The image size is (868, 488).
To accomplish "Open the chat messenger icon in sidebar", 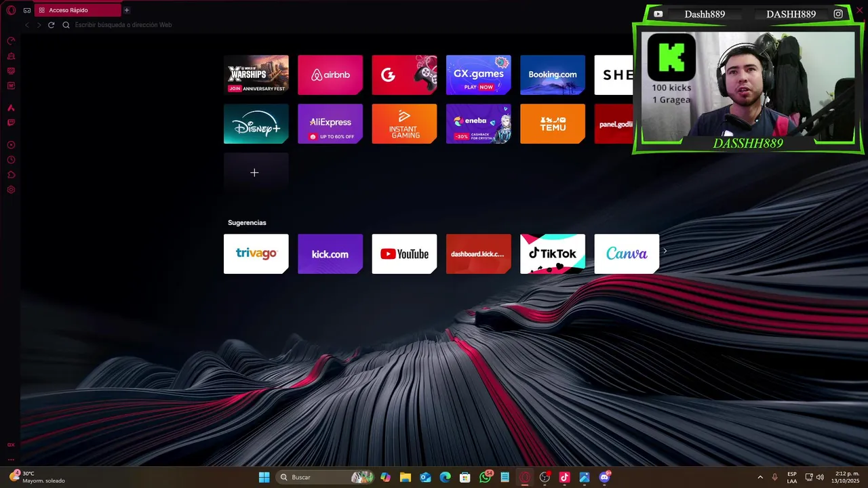I will (11, 71).
